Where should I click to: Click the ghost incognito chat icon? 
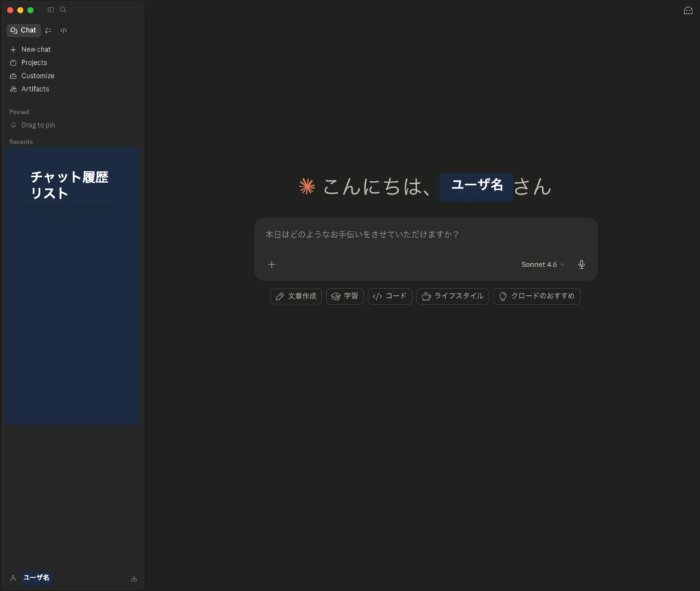coord(688,11)
